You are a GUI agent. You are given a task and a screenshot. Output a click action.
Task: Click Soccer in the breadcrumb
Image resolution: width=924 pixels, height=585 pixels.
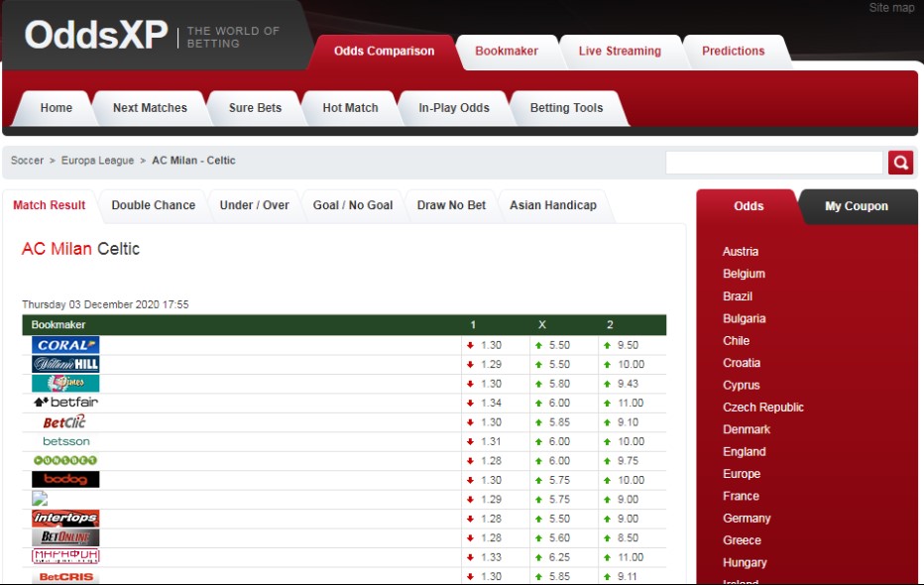pos(27,161)
